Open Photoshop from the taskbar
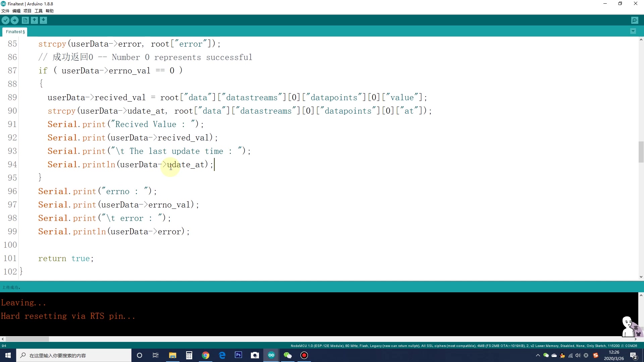Image resolution: width=644 pixels, height=362 pixels. [238, 355]
